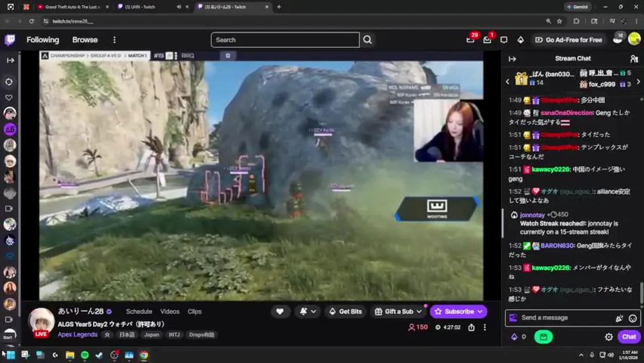The height and width of the screenshot is (363, 644).
Task: Go to the Twitch home logo
Action: (x=10, y=40)
